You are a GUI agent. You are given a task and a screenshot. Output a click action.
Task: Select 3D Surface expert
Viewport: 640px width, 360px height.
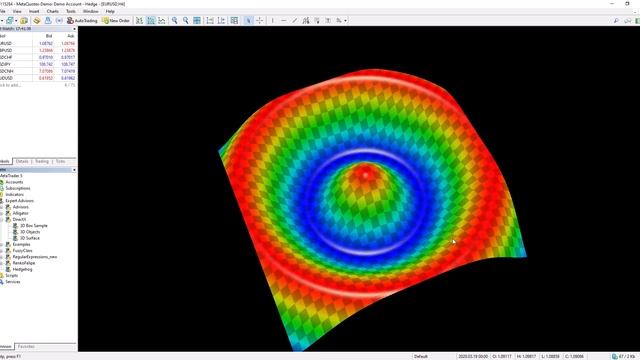point(30,238)
